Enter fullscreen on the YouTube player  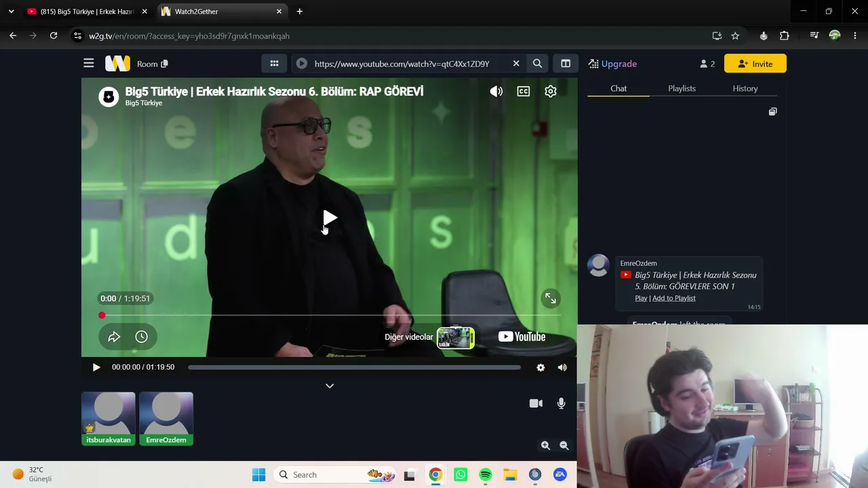551,298
